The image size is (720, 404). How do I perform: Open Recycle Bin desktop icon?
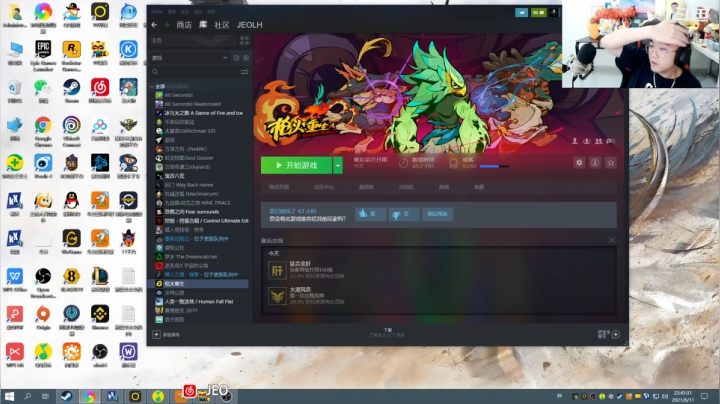[14, 90]
